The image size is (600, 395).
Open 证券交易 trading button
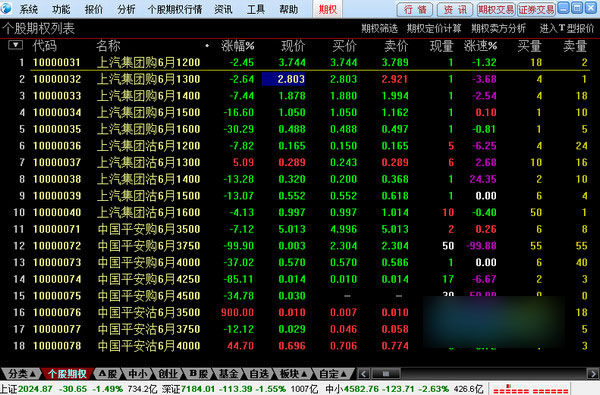(x=536, y=9)
